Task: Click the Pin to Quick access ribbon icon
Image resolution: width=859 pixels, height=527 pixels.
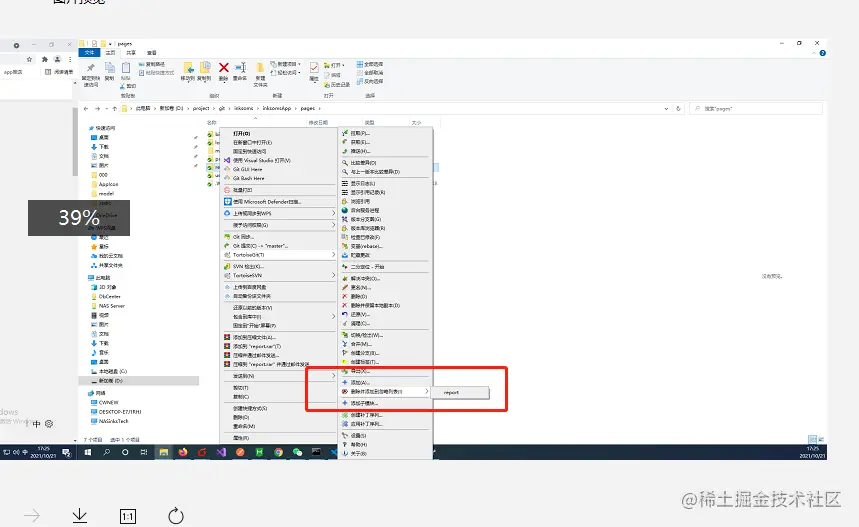Action: click(90, 68)
